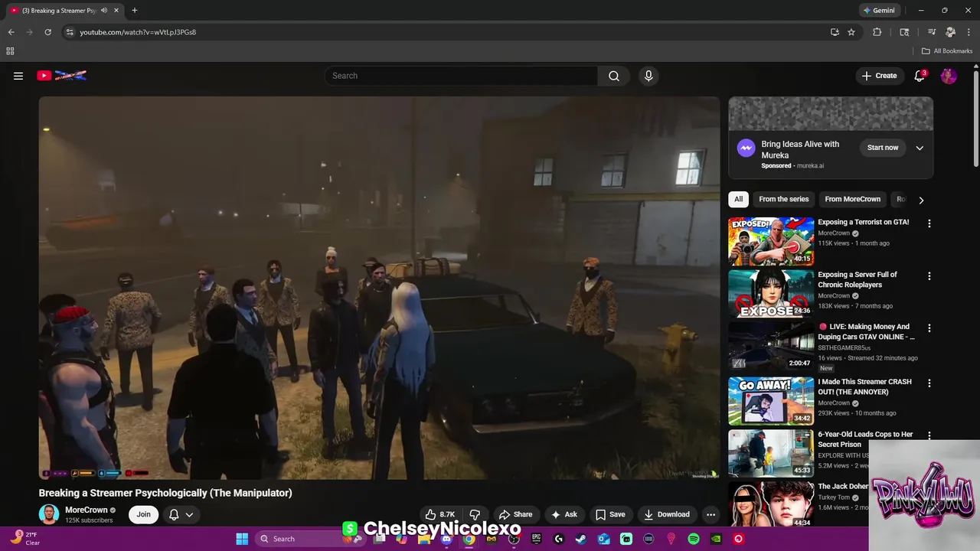The height and width of the screenshot is (551, 980).
Task: Open the MoreCrown channel name link
Action: [x=86, y=510]
